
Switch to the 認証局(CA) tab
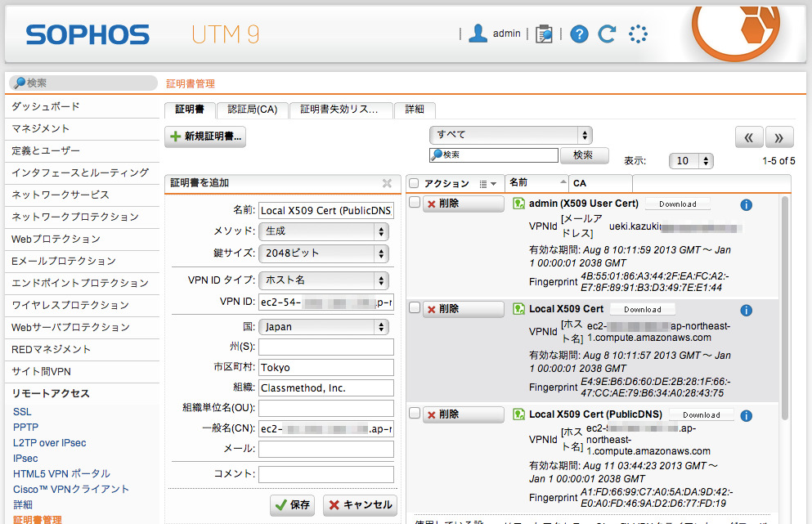coord(252,110)
